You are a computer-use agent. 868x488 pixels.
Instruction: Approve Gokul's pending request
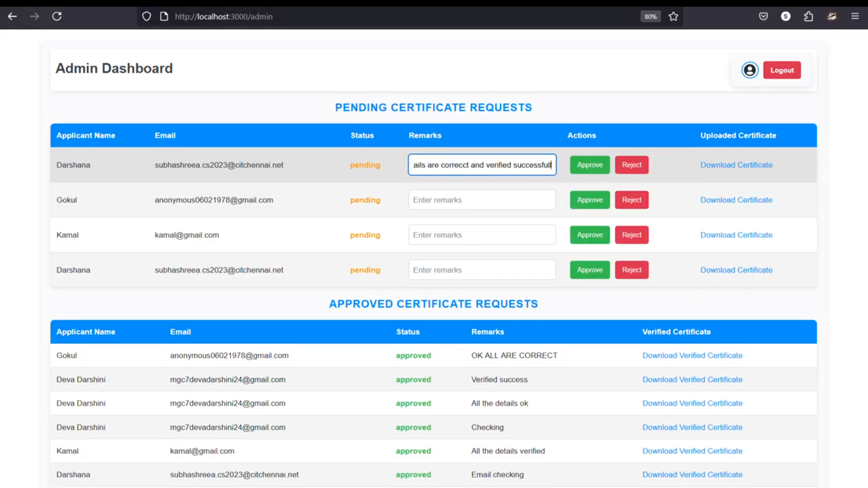pyautogui.click(x=589, y=200)
